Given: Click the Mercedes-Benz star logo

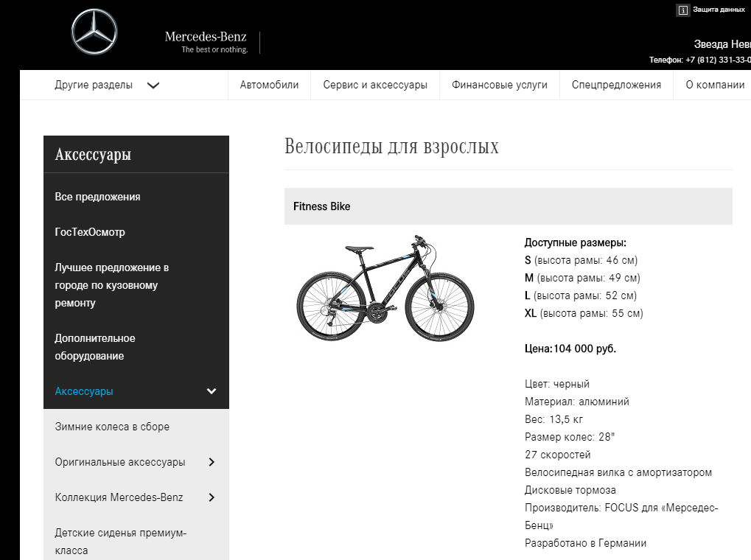Looking at the screenshot, I should click(94, 32).
